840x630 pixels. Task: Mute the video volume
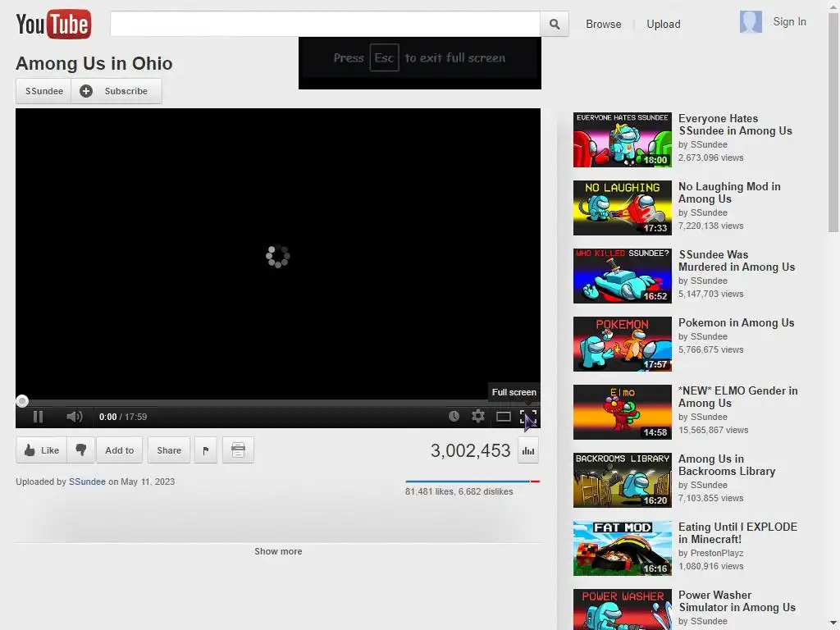pos(74,417)
